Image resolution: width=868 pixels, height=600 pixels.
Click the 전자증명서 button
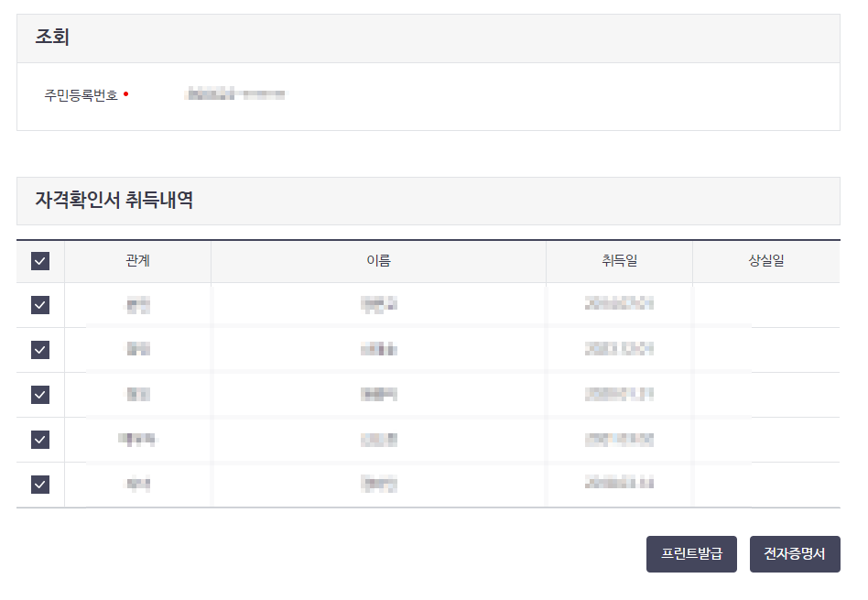tap(795, 553)
